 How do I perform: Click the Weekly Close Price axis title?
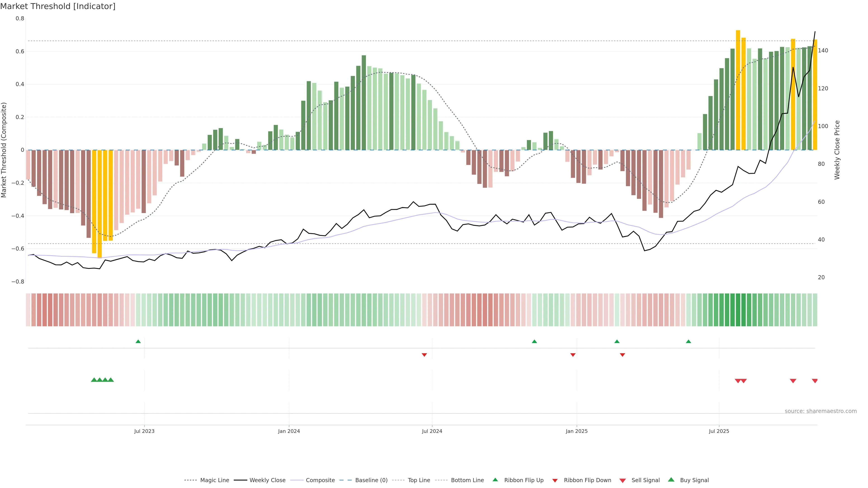click(x=837, y=150)
